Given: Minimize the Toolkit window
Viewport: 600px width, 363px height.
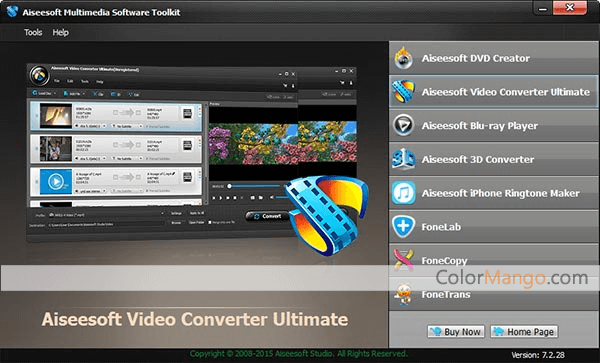Looking at the screenshot, I should tap(543, 8).
